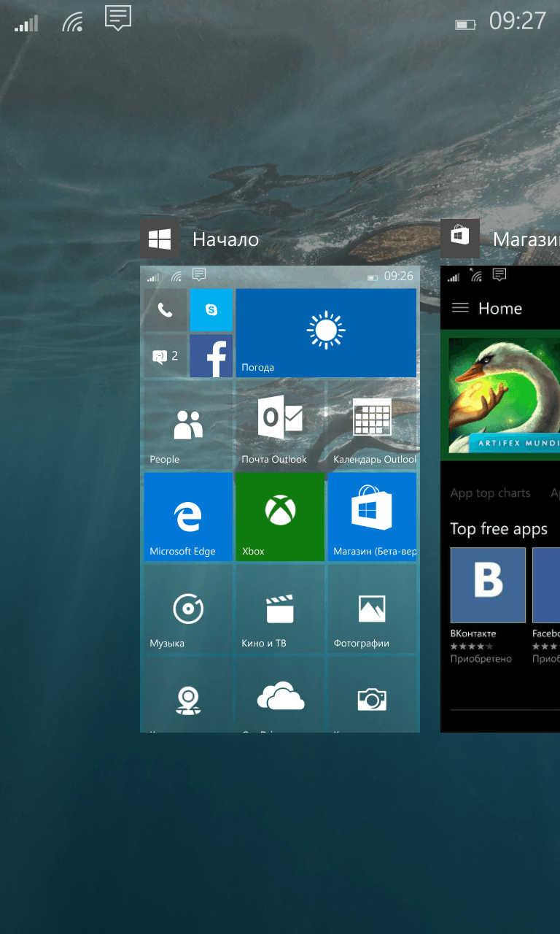Launch the Microsoft Edge tile
The height and width of the screenshot is (934, 560).
point(188,517)
